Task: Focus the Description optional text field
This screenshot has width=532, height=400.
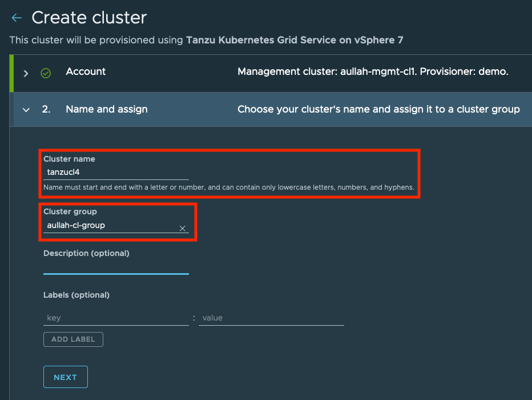Action: tap(115, 266)
